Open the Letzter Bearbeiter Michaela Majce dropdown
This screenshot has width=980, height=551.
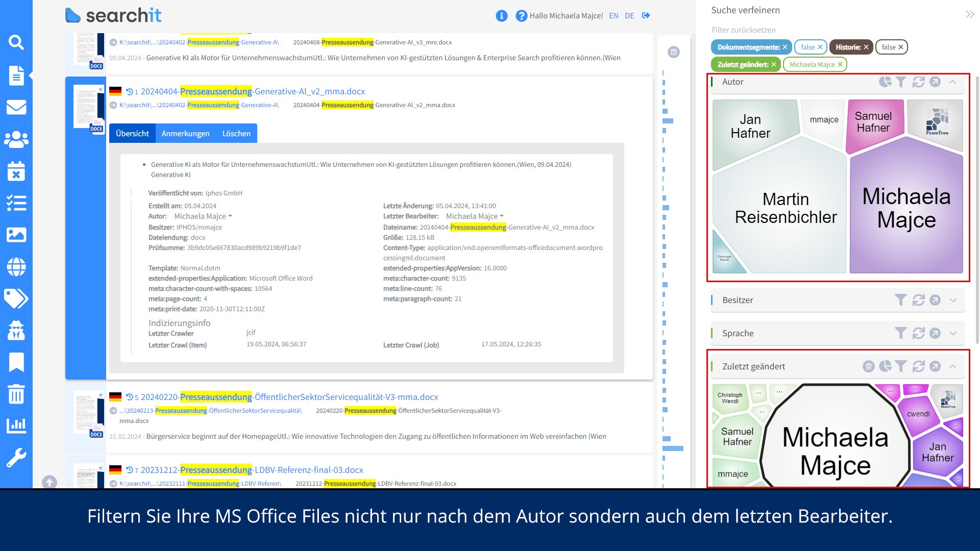point(475,216)
